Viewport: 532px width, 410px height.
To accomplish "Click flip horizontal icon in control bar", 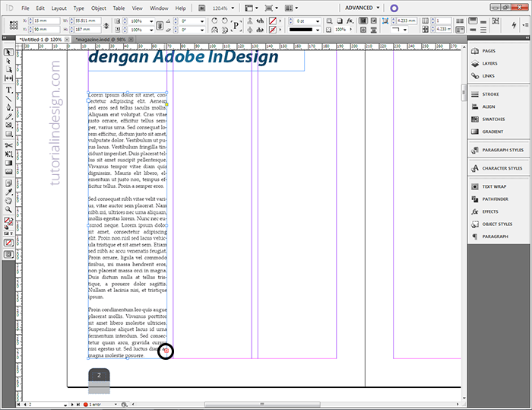I will (x=214, y=30).
